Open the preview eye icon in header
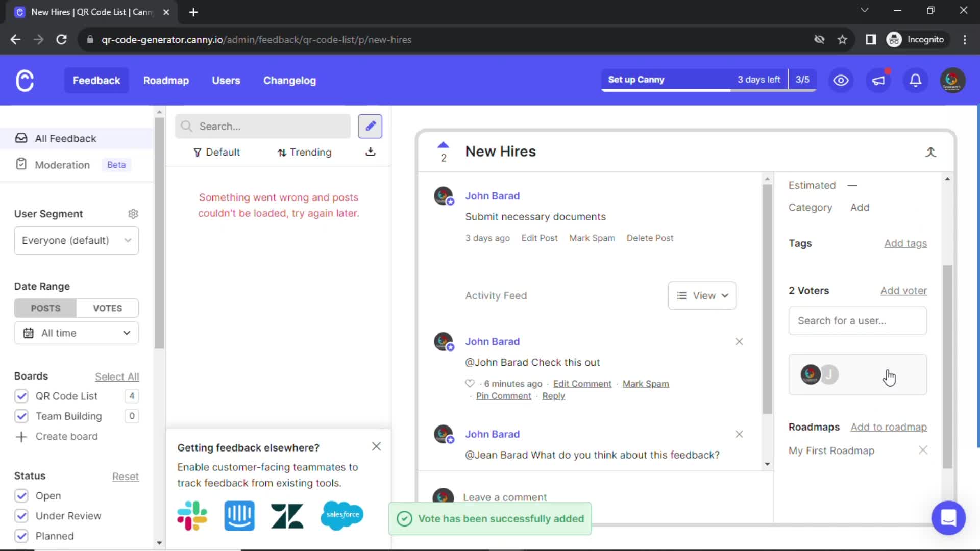The image size is (980, 551). 841,80
